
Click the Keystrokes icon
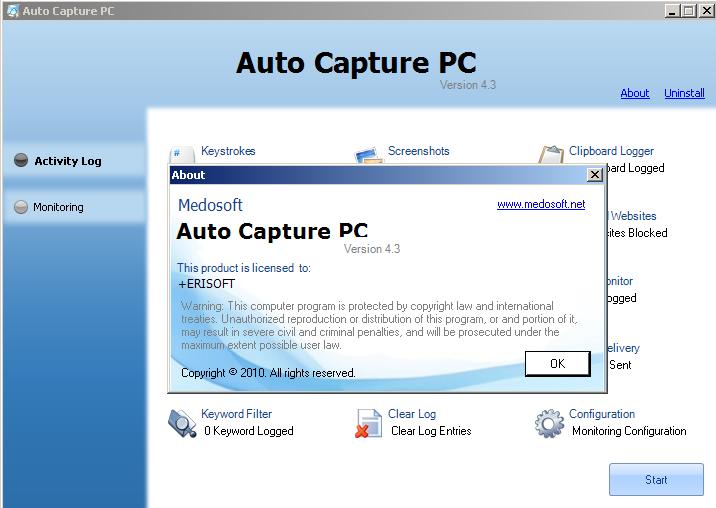182,154
